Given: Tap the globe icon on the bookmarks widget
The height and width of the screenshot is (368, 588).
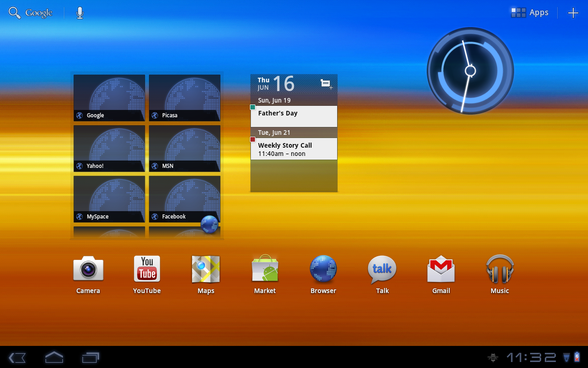Looking at the screenshot, I should pos(209,224).
